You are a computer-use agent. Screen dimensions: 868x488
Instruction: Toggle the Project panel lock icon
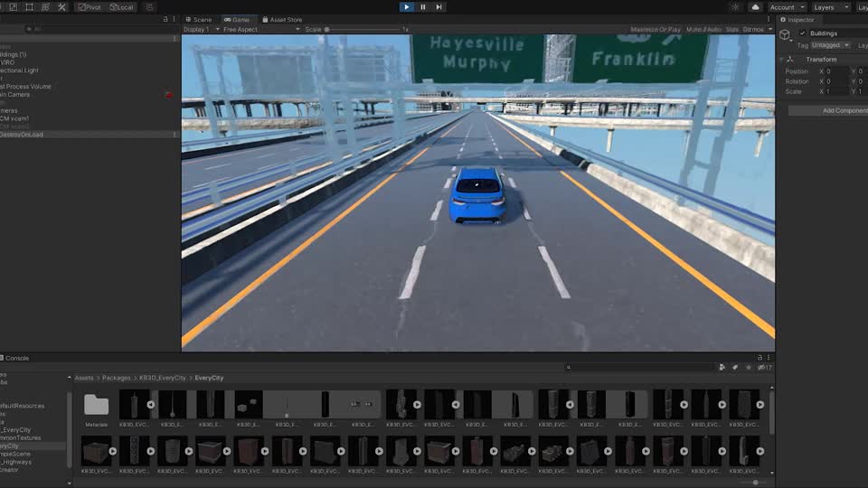pyautogui.click(x=760, y=358)
